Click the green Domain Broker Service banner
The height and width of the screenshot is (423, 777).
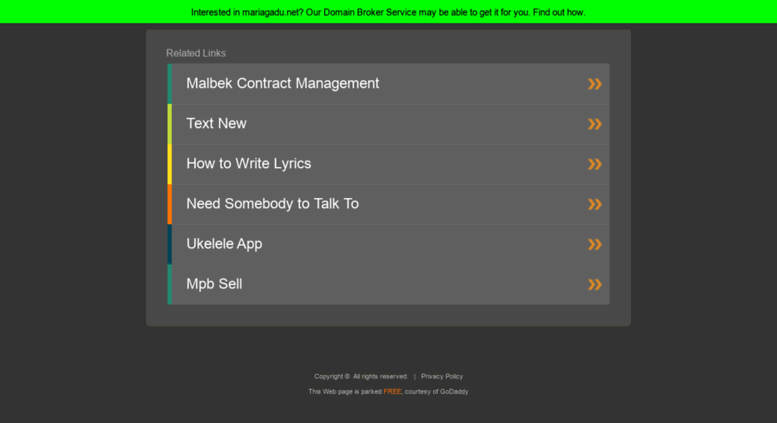[x=388, y=12]
